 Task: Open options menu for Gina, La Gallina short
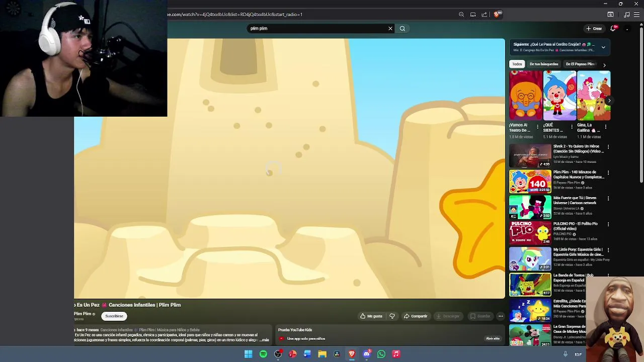coord(605,127)
